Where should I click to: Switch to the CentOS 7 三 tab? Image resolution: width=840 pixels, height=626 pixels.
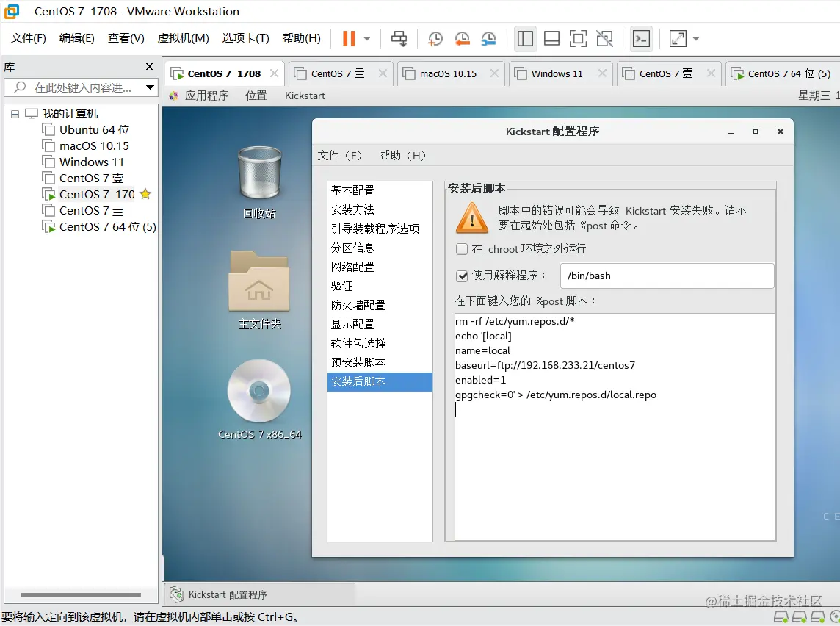338,73
